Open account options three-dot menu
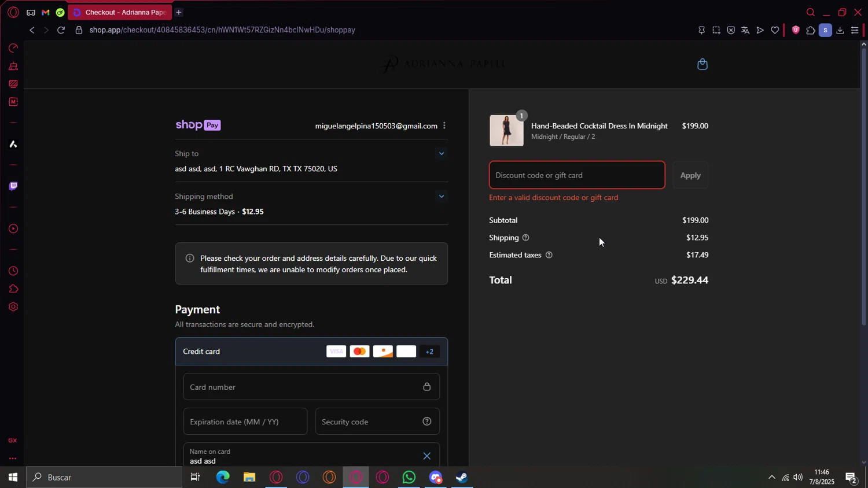Screen dimensions: 868x488 point(444,125)
